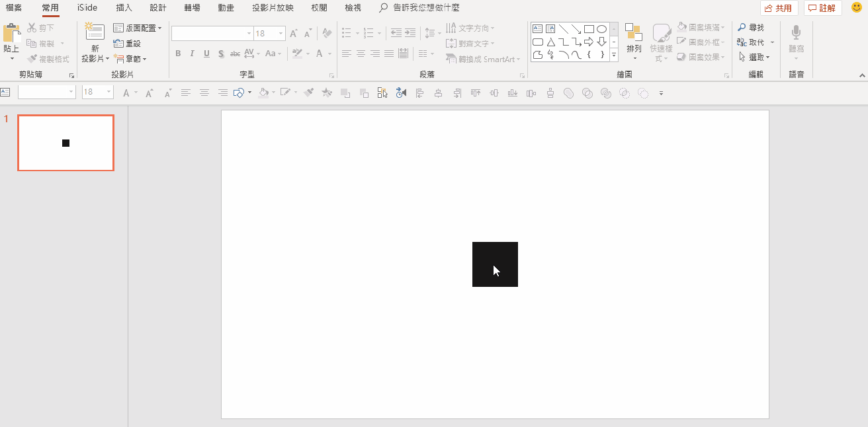
Task: Click quick access combine shapes icon
Action: point(587,93)
